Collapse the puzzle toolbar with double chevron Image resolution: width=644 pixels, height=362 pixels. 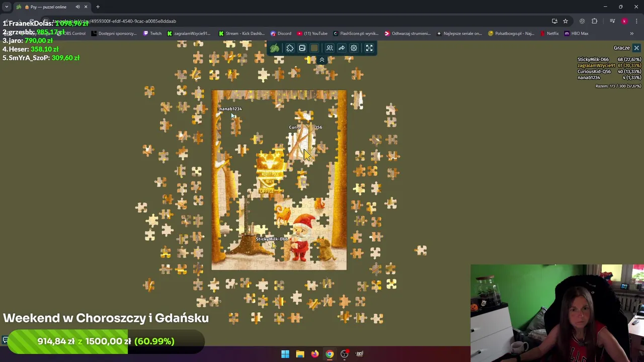322,60
